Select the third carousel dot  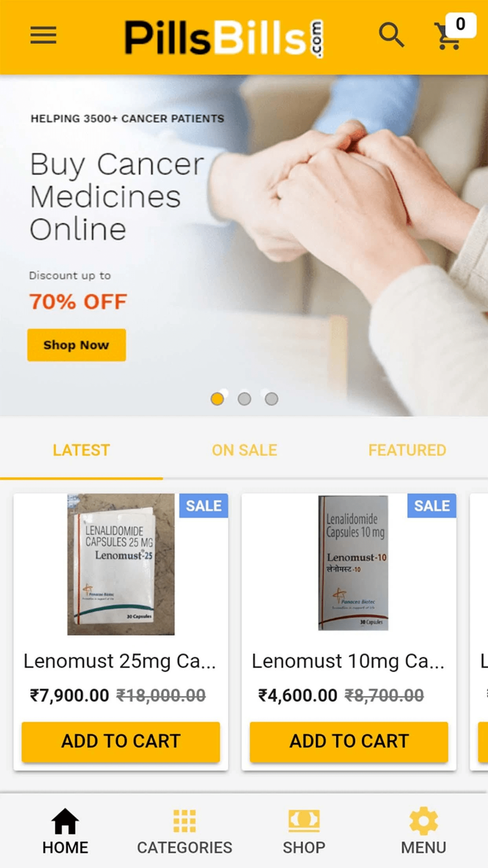272,399
